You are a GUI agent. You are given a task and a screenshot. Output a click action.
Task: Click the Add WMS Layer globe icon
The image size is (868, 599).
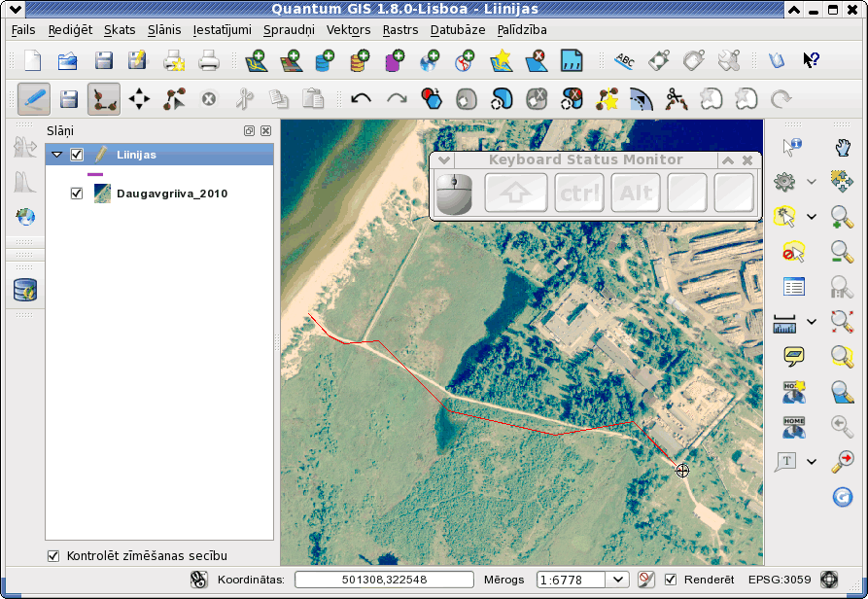point(430,60)
